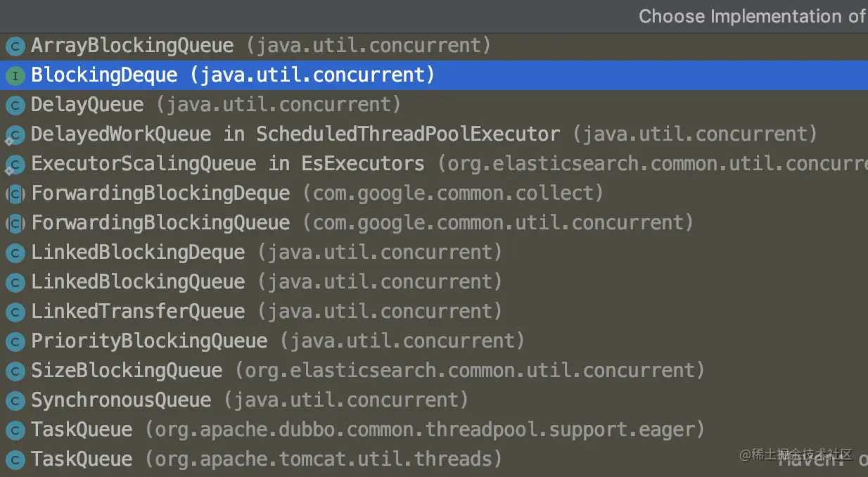Click the Choose Implementation popup title
The width and height of the screenshot is (868, 477).
click(751, 16)
